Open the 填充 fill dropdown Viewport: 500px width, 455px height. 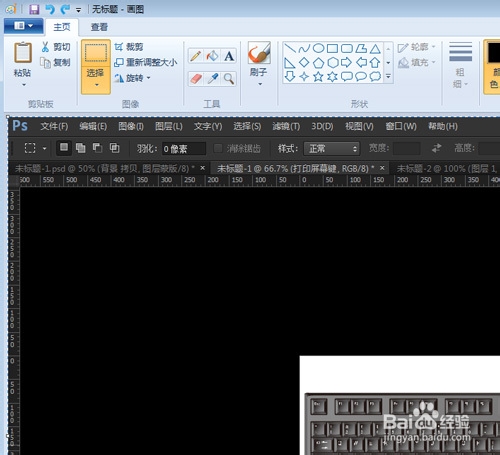pyautogui.click(x=416, y=62)
